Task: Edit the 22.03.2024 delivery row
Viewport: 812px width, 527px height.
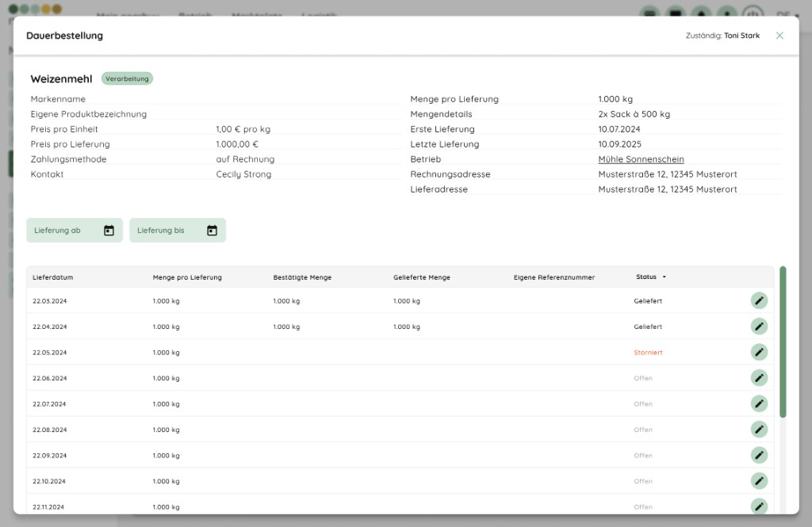Action: (x=759, y=301)
